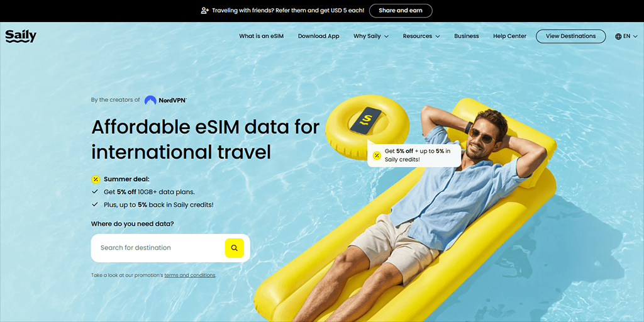Click the View Destinations button

click(570, 36)
